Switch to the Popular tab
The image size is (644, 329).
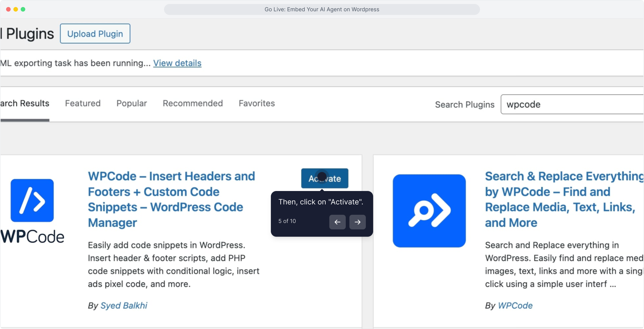(131, 103)
